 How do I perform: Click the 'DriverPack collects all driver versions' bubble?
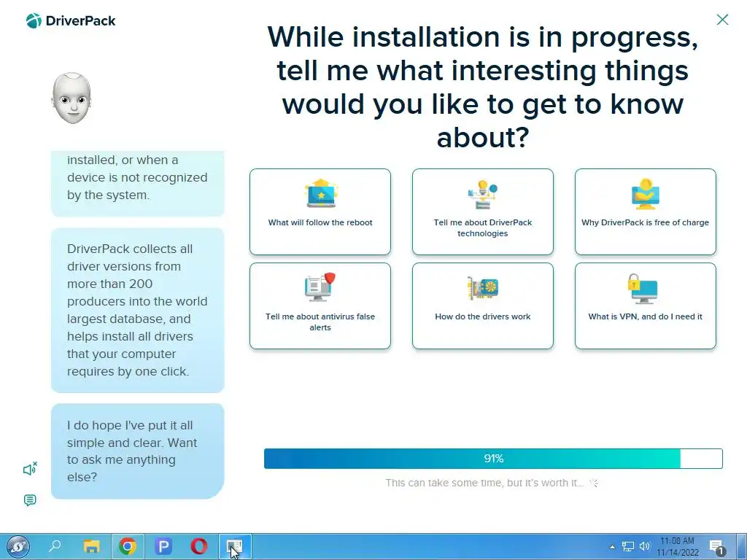pyautogui.click(x=138, y=310)
